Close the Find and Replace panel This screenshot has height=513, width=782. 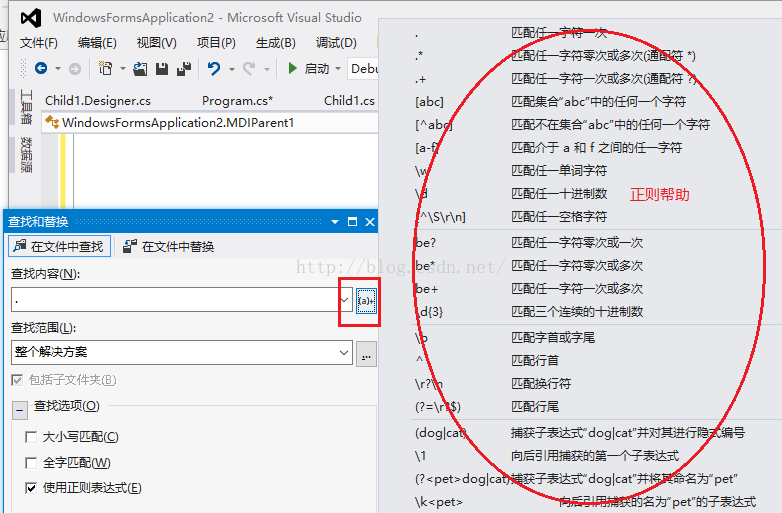point(370,222)
